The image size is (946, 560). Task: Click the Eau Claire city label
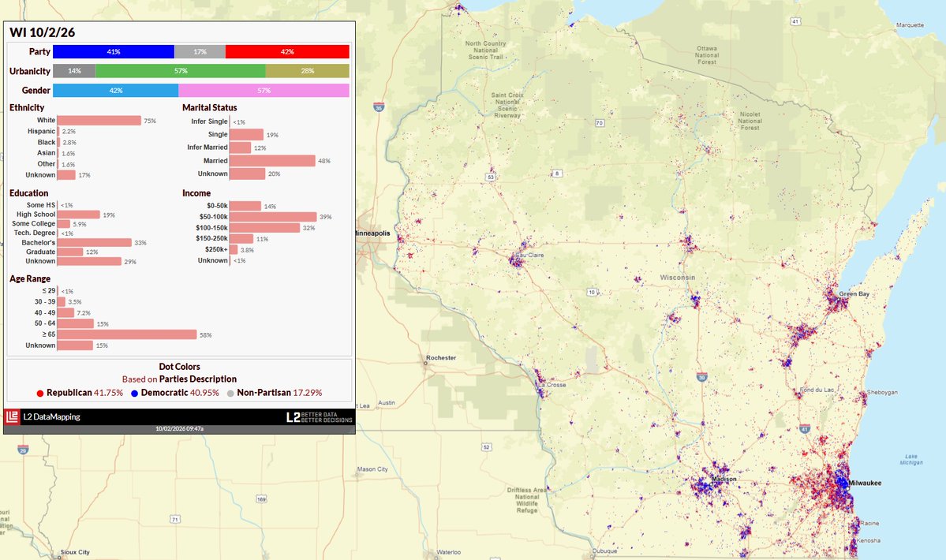529,255
